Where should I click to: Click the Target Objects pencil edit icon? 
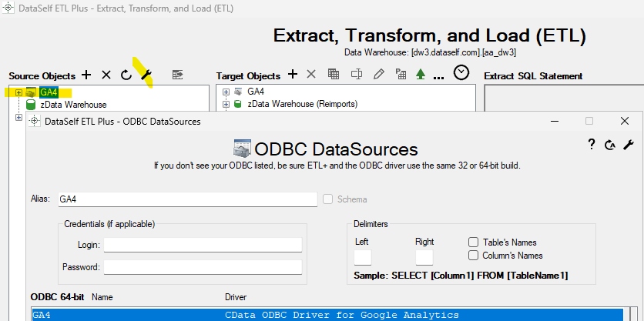click(378, 75)
